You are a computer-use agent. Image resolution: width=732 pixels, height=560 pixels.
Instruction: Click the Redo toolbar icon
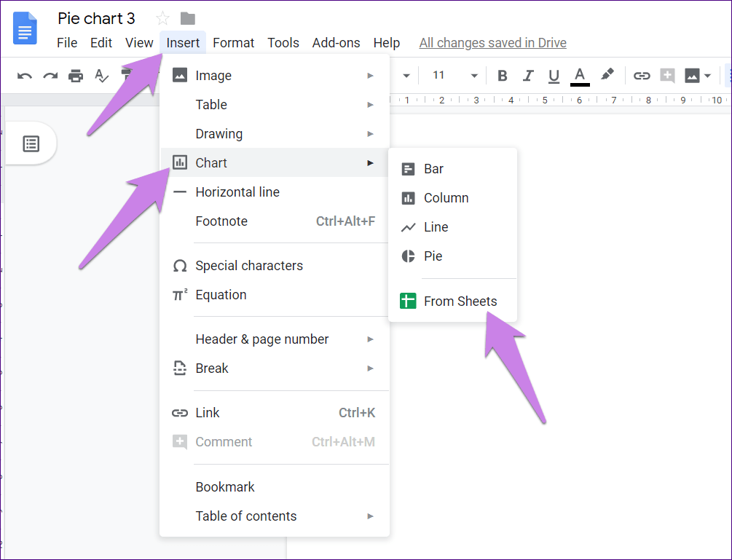coord(50,76)
